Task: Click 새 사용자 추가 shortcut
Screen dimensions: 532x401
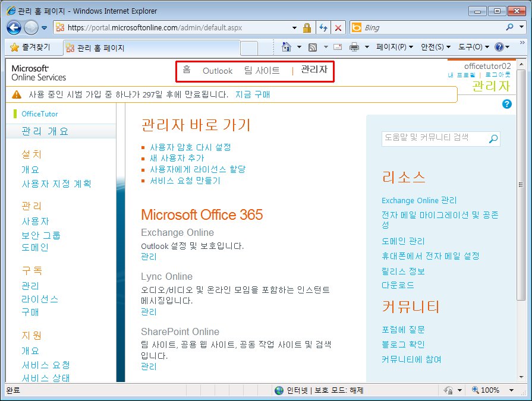Action: pos(177,158)
